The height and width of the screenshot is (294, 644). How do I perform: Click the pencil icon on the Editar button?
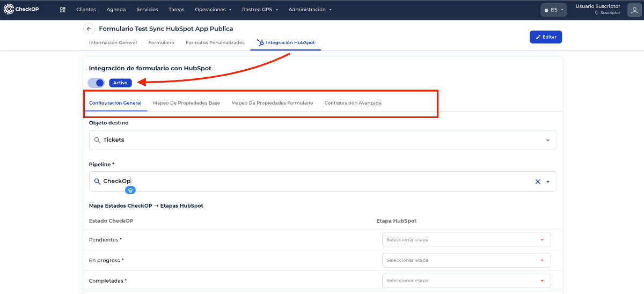click(x=538, y=37)
